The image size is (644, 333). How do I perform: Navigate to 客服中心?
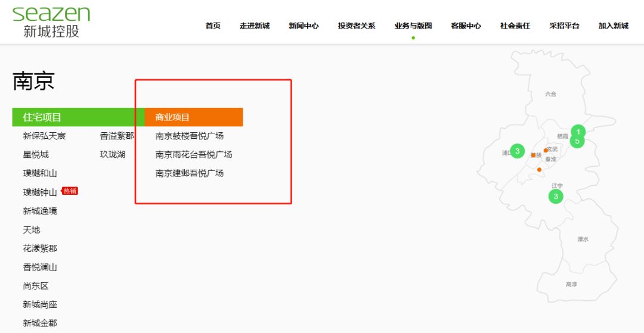466,26
